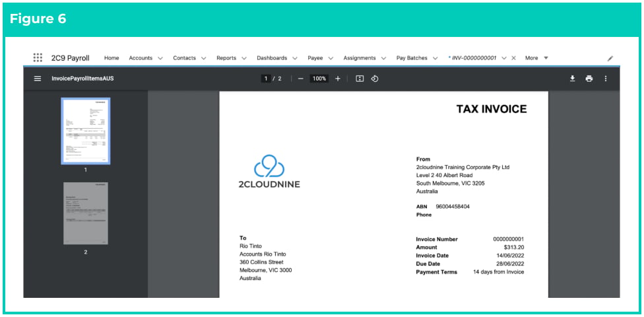Image resolution: width=644 pixels, height=317 pixels.
Task: Expand the Reports dropdown chevron
Action: click(x=244, y=58)
